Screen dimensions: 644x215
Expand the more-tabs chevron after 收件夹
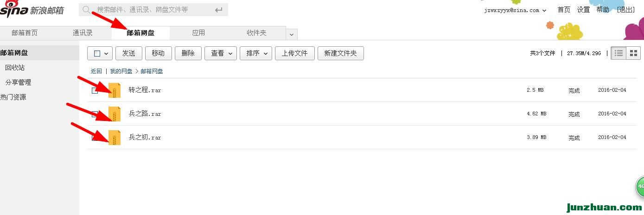pyautogui.click(x=292, y=34)
